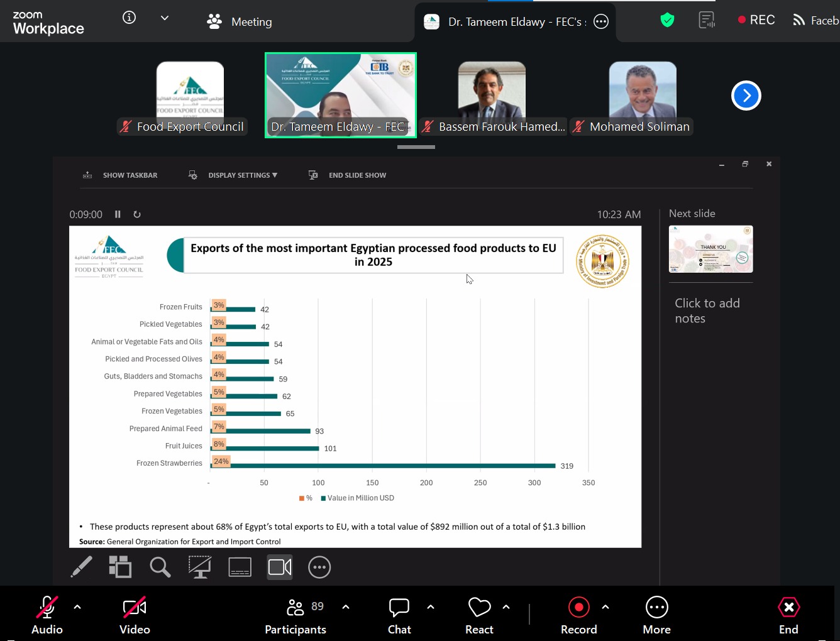Image resolution: width=840 pixels, height=641 pixels.
Task: Click SHOW TASKBAR in presenter view
Action: [120, 175]
